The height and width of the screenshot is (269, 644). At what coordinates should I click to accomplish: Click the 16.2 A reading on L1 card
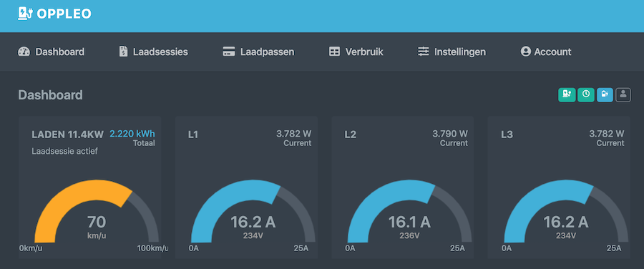pos(253,222)
